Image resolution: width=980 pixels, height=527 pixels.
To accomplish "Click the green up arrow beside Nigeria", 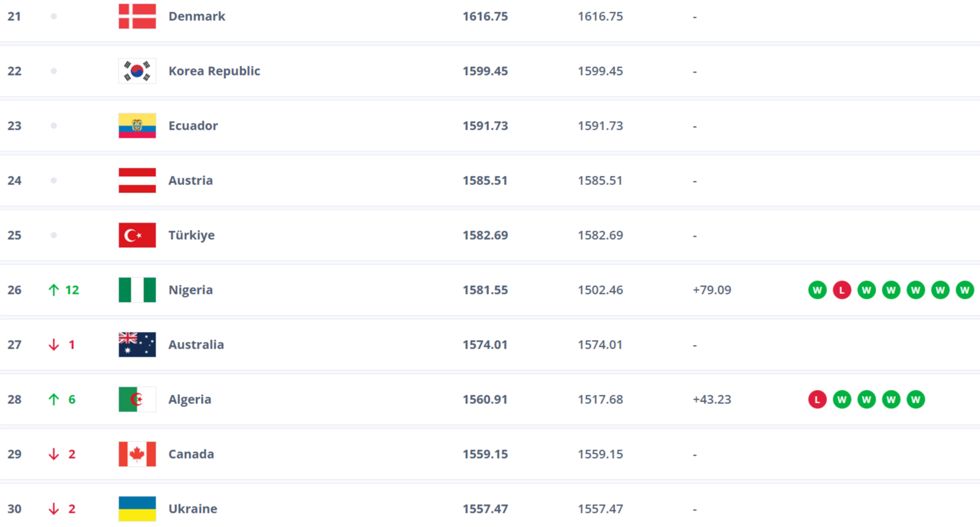I will (x=53, y=290).
